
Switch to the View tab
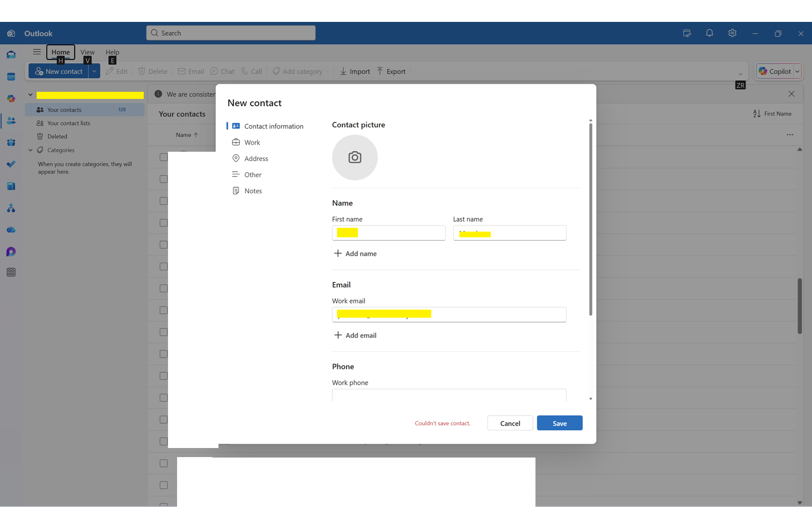point(88,52)
